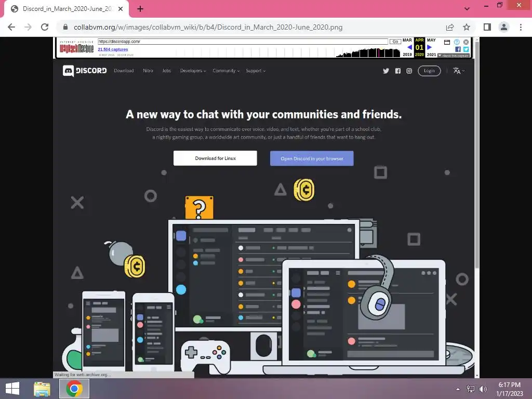The height and width of the screenshot is (399, 532).
Task: Click scrollbar down arrow
Action: coord(477,375)
